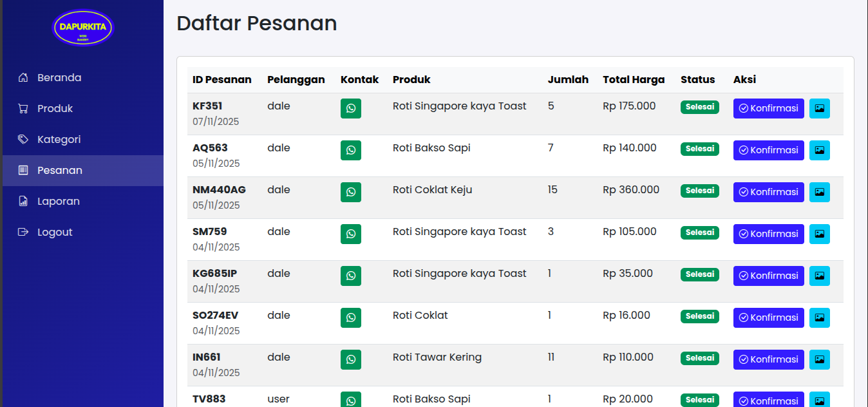Click the Jumlah column header
Viewport: 868px width, 407px height.
pos(568,80)
